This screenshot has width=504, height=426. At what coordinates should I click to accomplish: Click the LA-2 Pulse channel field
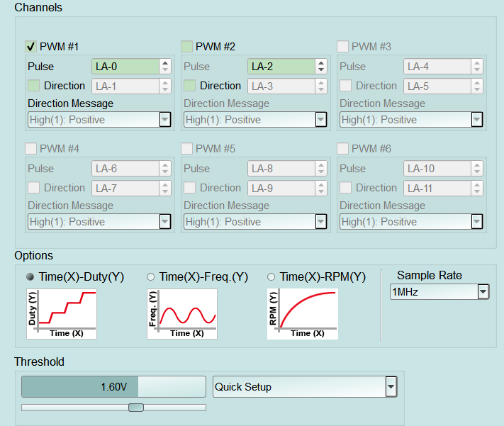coord(281,67)
